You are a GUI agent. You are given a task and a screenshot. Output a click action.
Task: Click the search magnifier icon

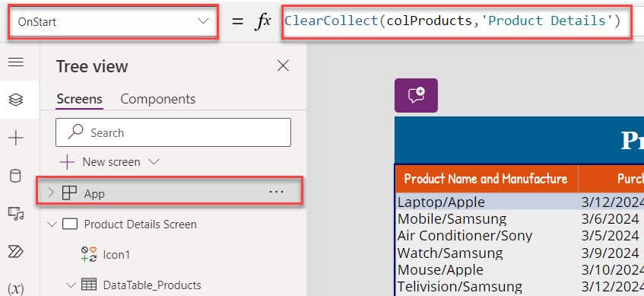coord(75,132)
